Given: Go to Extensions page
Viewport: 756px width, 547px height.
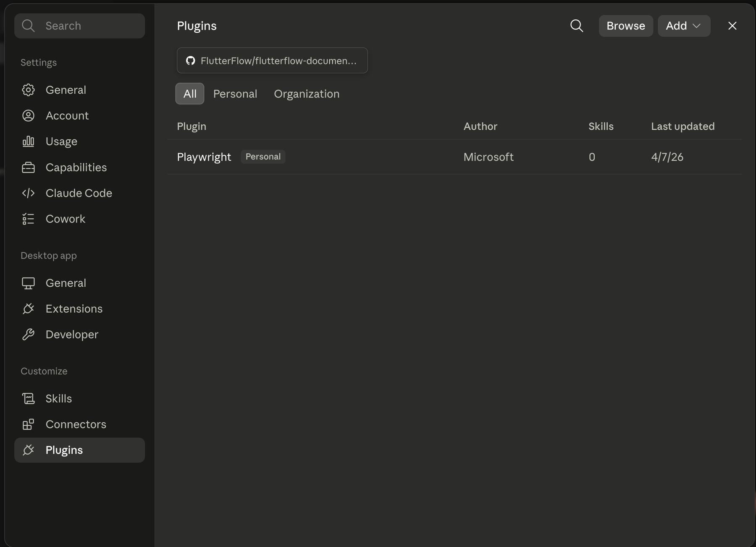Looking at the screenshot, I should (79, 309).
